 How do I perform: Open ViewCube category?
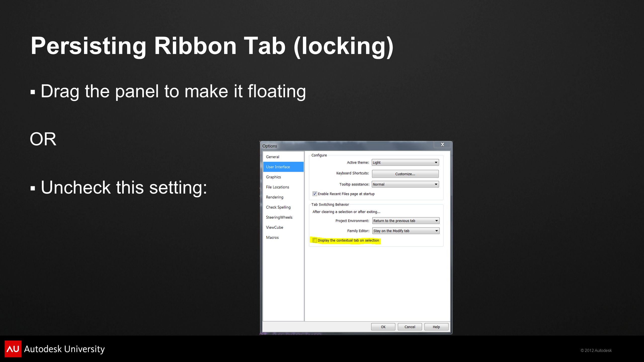(x=283, y=227)
